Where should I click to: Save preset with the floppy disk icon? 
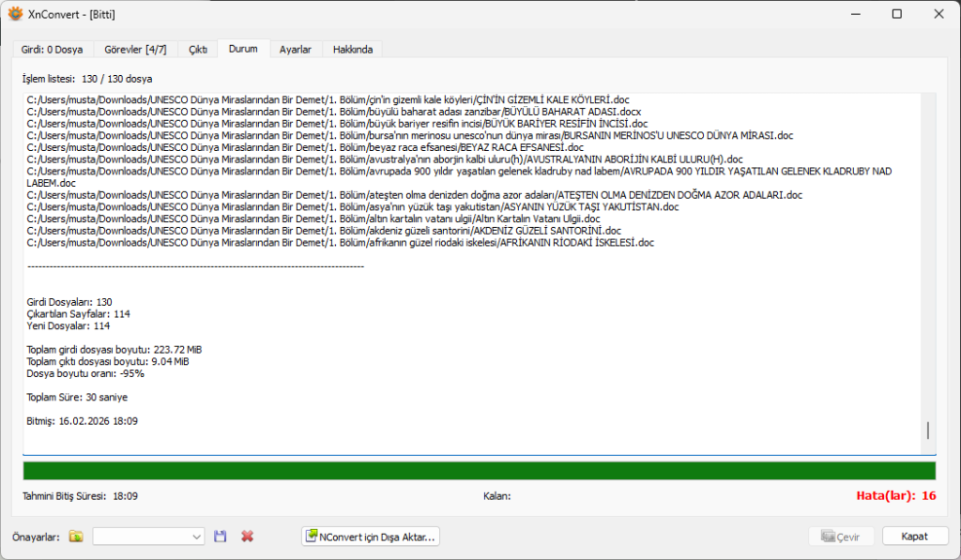(x=220, y=537)
